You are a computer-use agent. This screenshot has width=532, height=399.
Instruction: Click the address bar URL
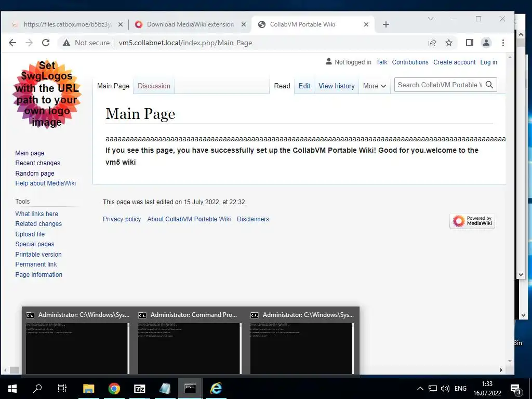point(185,43)
